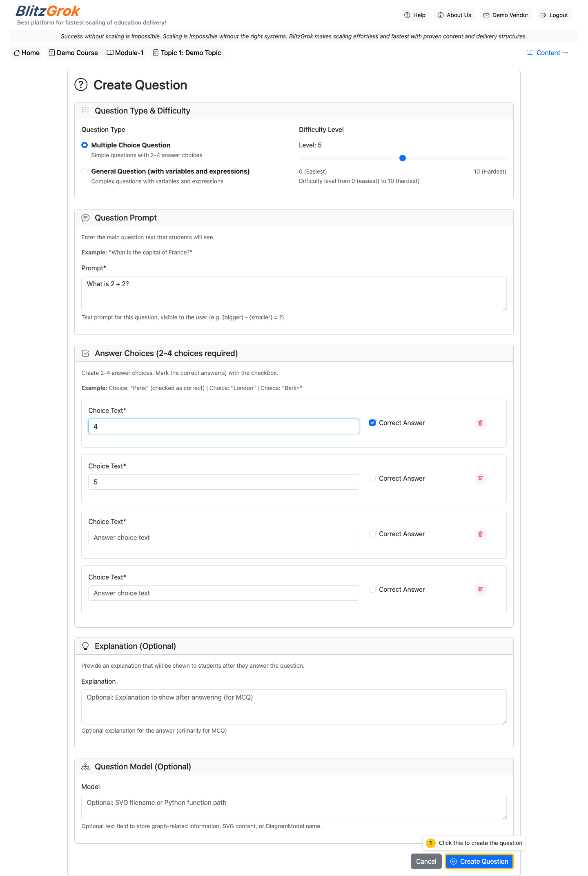
Task: Remove the answer choice containing 5
Action: click(480, 479)
